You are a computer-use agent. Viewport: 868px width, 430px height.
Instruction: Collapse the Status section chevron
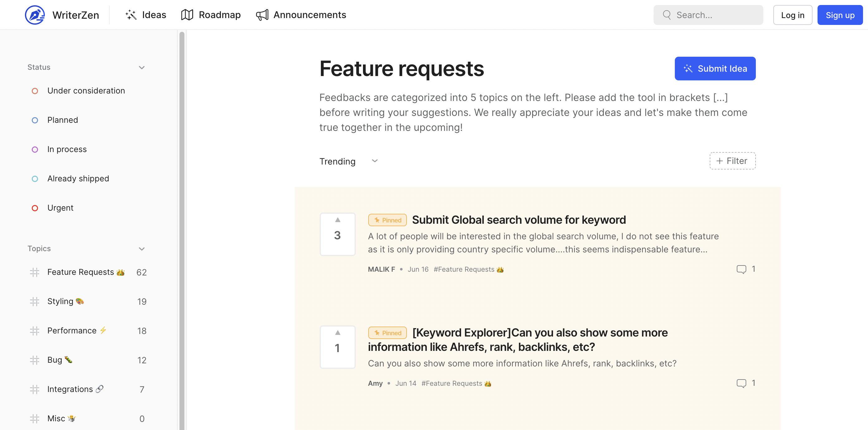click(141, 67)
